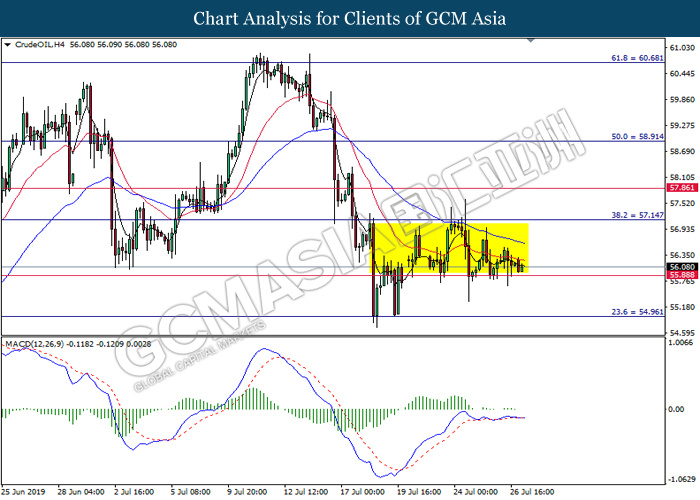Click the 57.520 price scale value
Viewport: 700px width, 500px height.
683,204
